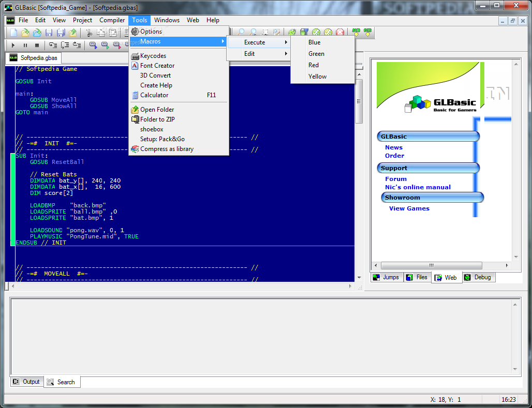Open Nic's online manual link
532x408 pixels.
(418, 187)
